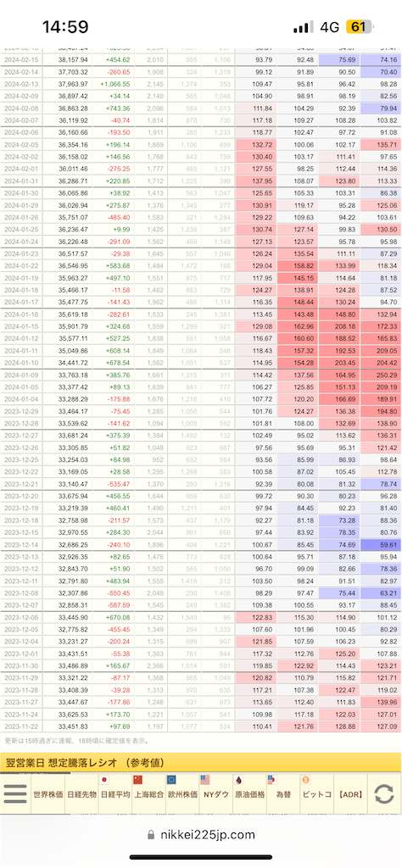The image size is (402, 868).
Task: Click the ratio cell 208.18
Action: (339, 325)
